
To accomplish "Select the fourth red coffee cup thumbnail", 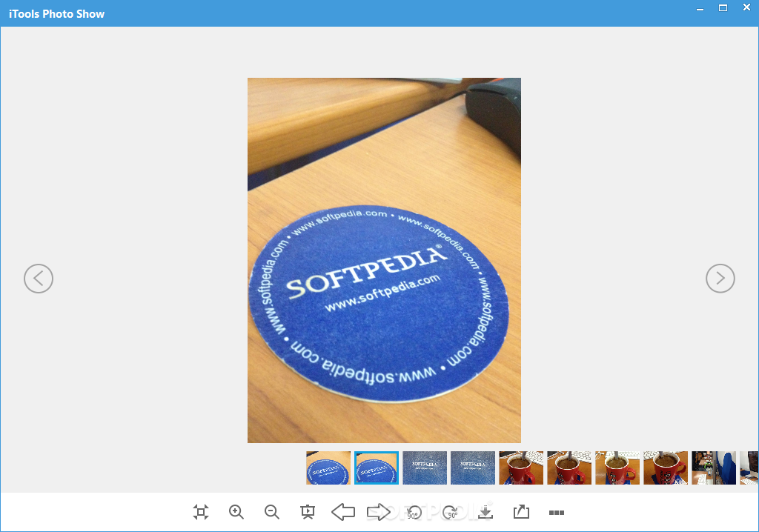I will point(666,468).
